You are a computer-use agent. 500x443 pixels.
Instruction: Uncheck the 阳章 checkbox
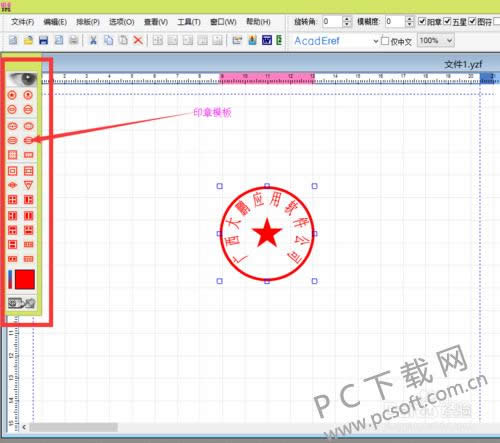(422, 21)
